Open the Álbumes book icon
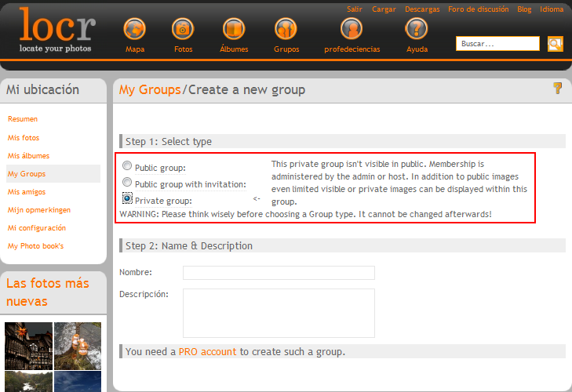Image resolution: width=572 pixels, height=392 pixels. pos(234,29)
